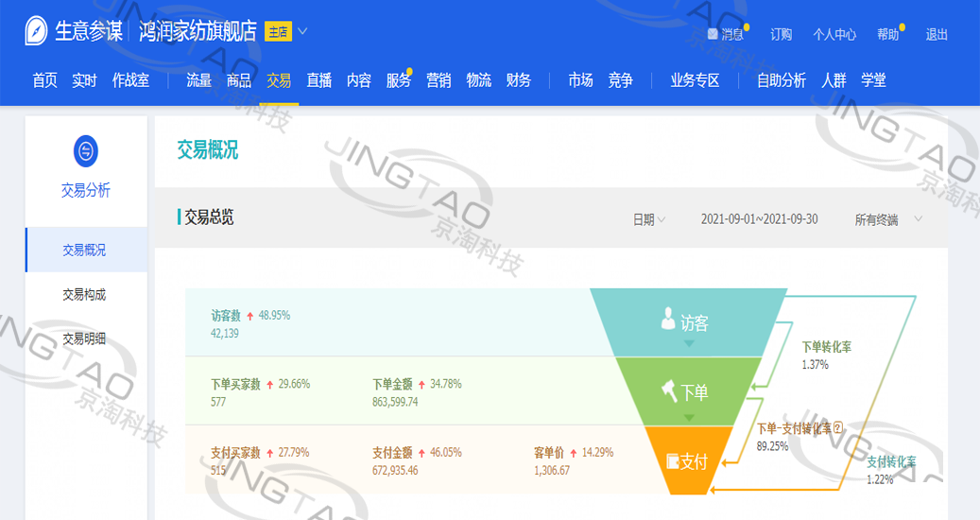Viewport: 980px width, 520px height.
Task: Click the 交易分析 circular sidebar icon
Action: [x=86, y=150]
